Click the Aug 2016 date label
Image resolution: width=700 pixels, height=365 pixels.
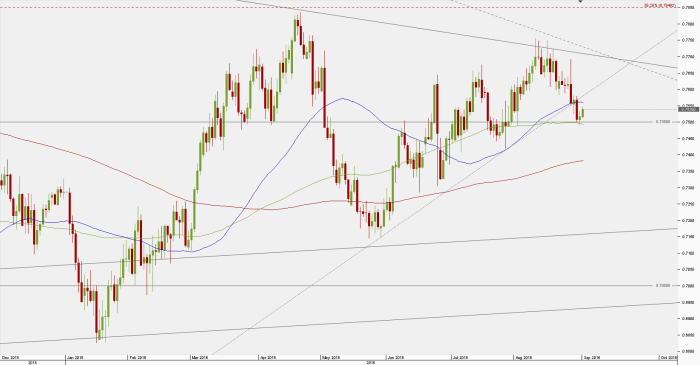coord(523,357)
